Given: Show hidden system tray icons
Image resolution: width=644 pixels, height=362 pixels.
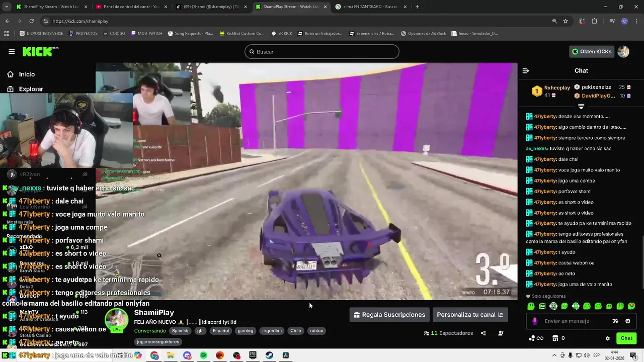Looking at the screenshot, I should 554,355.
